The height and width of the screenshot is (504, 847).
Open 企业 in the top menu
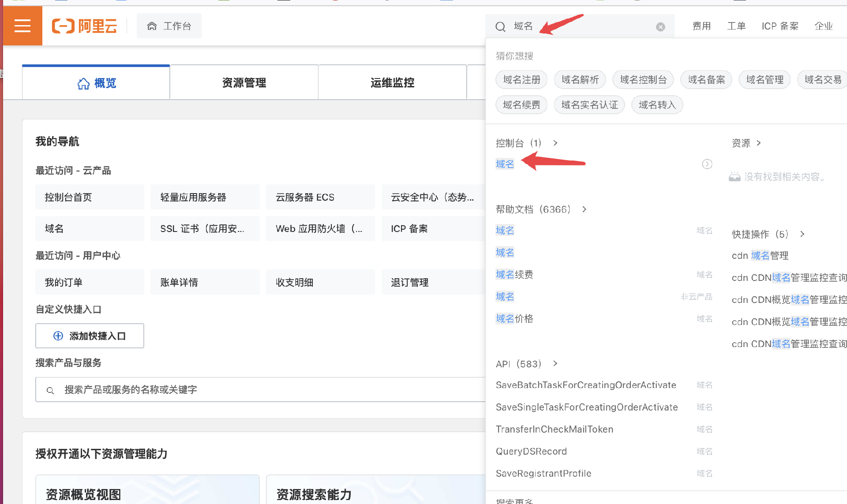[x=824, y=26]
